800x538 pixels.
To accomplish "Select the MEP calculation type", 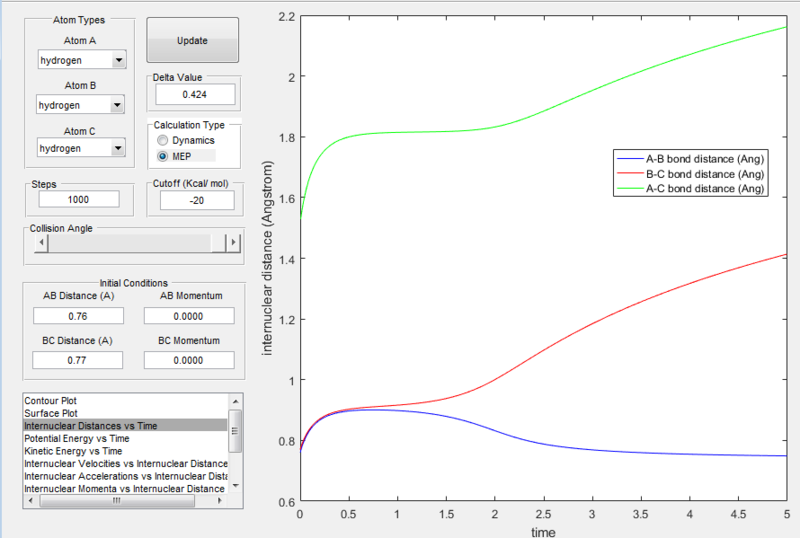I will pyautogui.click(x=174, y=156).
